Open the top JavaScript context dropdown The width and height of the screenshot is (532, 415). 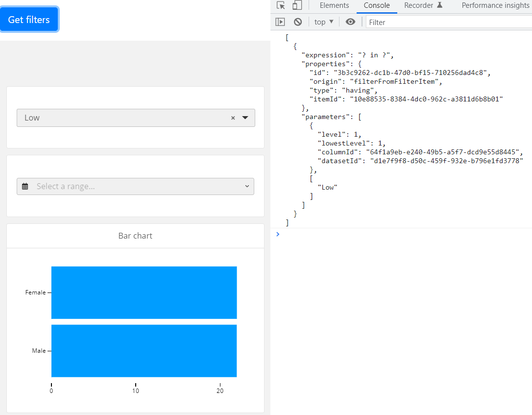click(324, 22)
